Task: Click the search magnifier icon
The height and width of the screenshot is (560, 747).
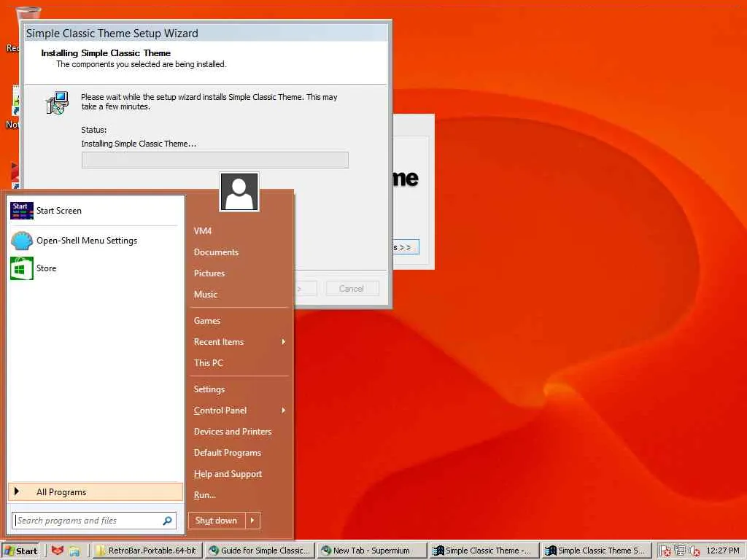Action: 167,521
